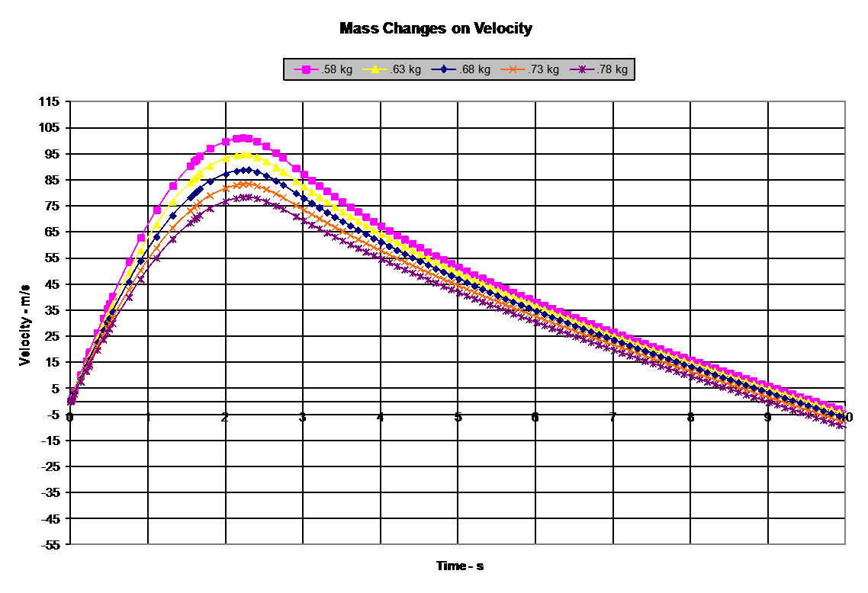868x593 pixels.
Task: Click the 4 label on the time axis
Action: tap(380, 417)
